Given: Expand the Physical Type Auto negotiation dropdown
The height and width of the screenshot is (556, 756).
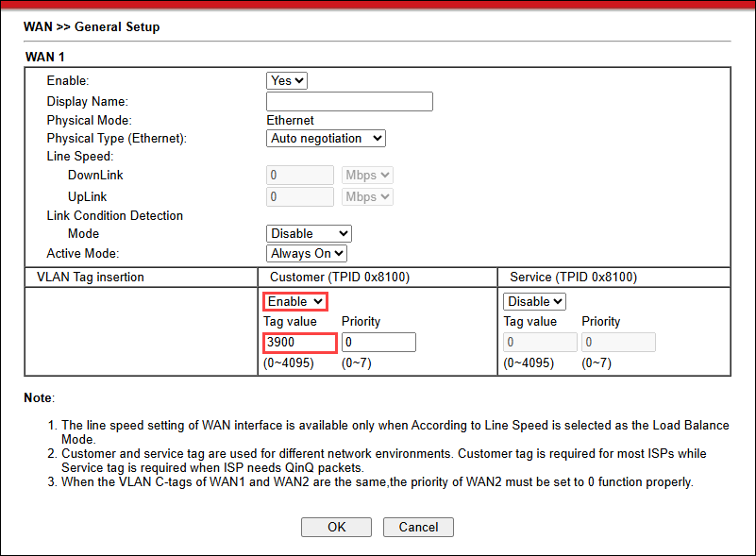Looking at the screenshot, I should [x=327, y=139].
